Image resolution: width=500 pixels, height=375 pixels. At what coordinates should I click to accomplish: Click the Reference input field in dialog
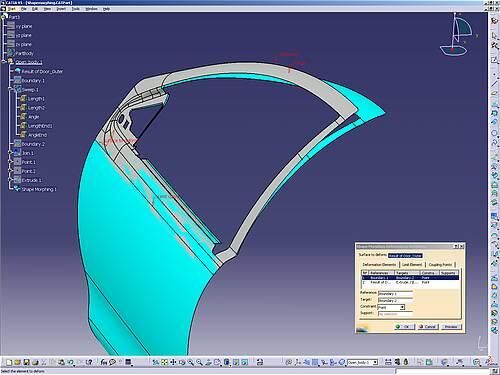pyautogui.click(x=395, y=294)
